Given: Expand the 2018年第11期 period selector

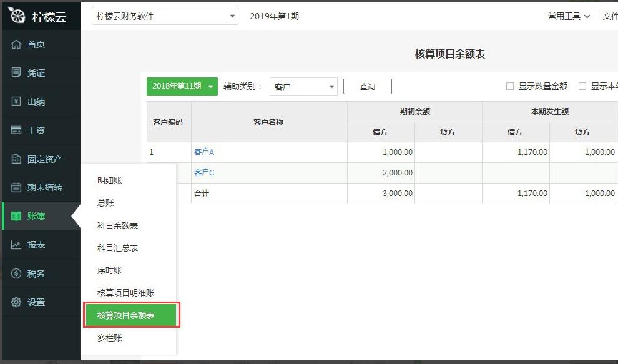Looking at the screenshot, I should (x=182, y=86).
